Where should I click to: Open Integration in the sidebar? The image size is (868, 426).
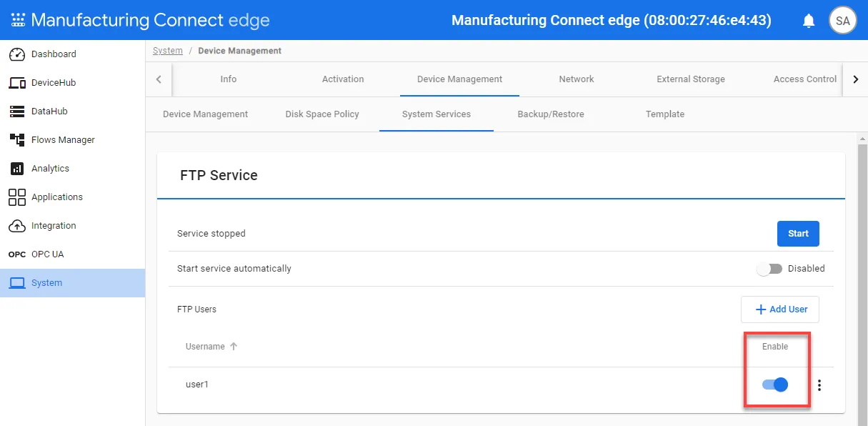point(73,226)
